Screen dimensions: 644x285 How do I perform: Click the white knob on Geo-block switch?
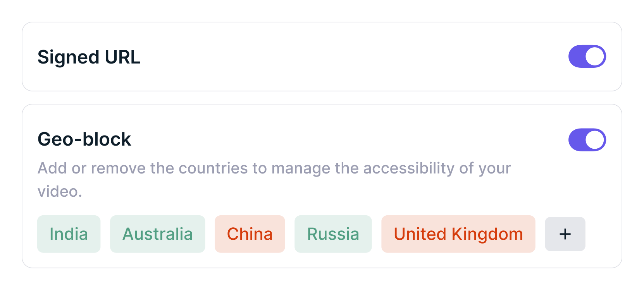[x=595, y=140]
